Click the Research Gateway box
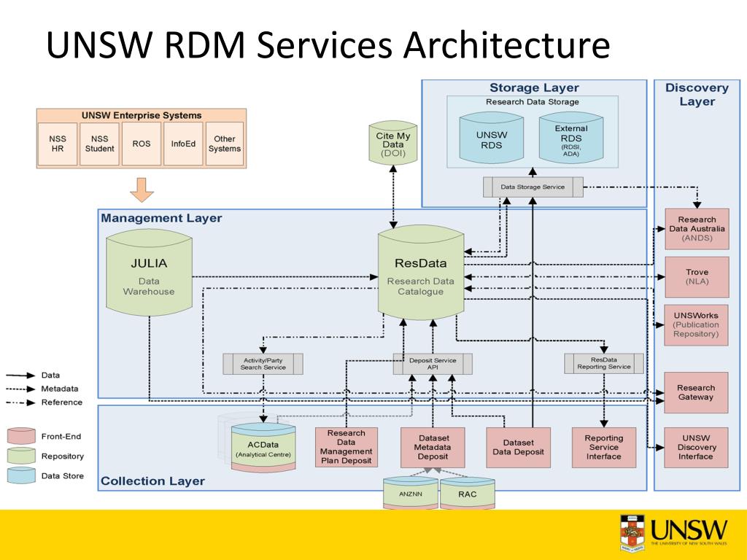The height and width of the screenshot is (560, 747). (696, 392)
